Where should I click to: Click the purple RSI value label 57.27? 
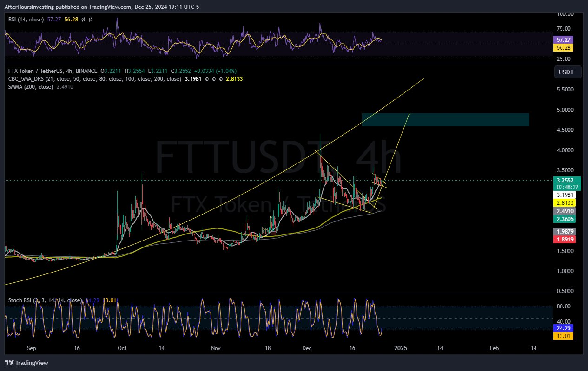pos(563,40)
